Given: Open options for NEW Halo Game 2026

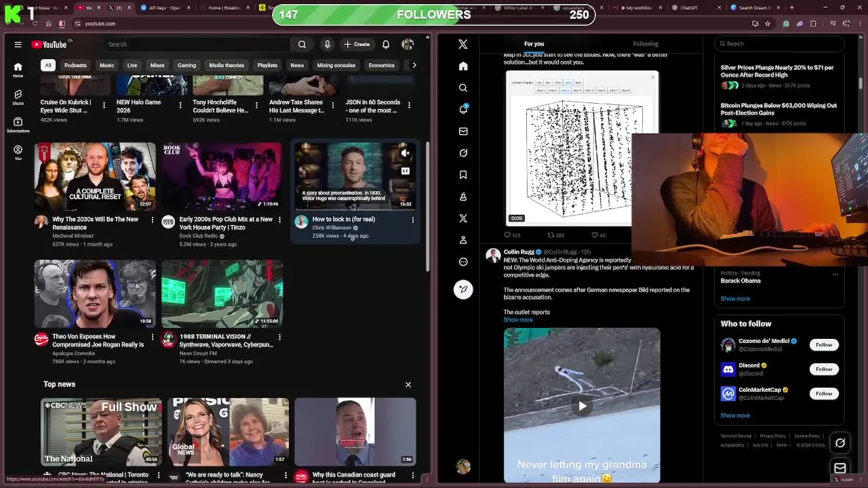Looking at the screenshot, I should coord(180,105).
